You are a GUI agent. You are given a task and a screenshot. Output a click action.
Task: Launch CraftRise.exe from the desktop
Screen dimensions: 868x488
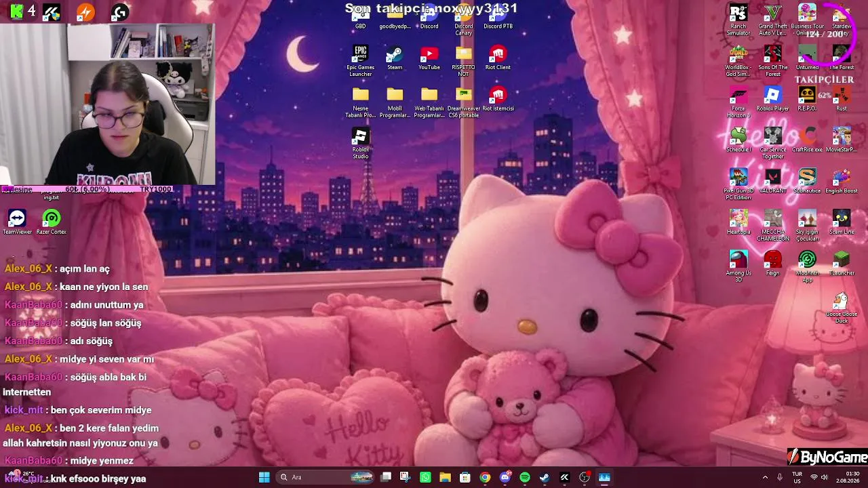click(x=807, y=140)
